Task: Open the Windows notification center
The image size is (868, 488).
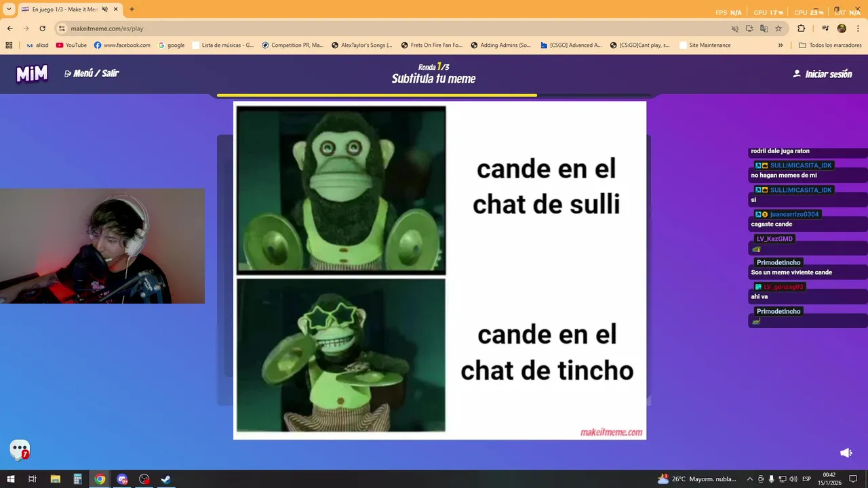Action: (x=854, y=479)
